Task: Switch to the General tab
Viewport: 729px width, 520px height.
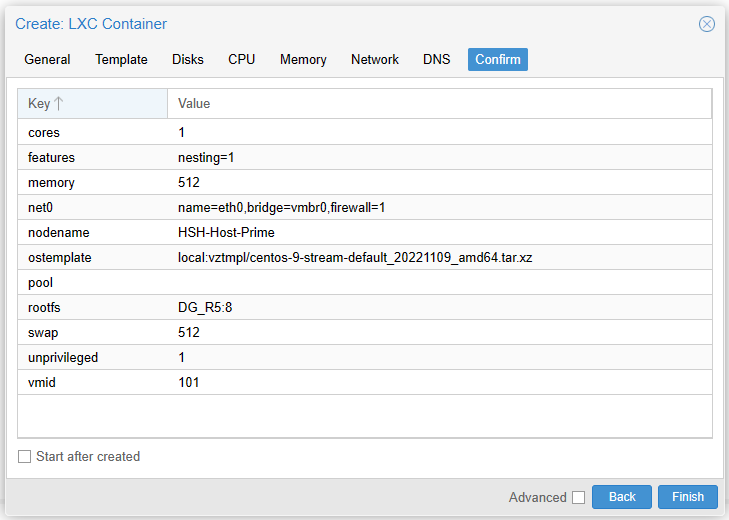Action: click(47, 60)
